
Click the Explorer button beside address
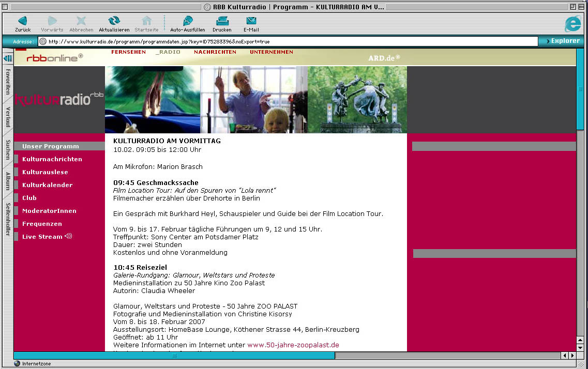click(x=563, y=41)
